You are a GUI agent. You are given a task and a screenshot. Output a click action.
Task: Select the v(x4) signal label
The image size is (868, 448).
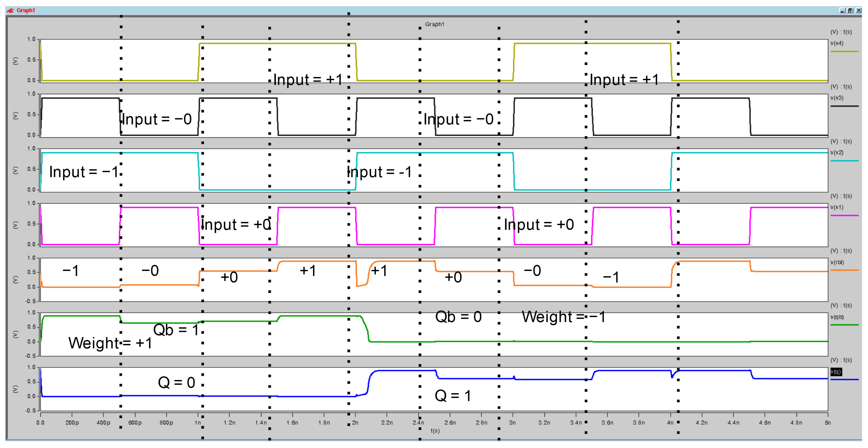click(837, 43)
